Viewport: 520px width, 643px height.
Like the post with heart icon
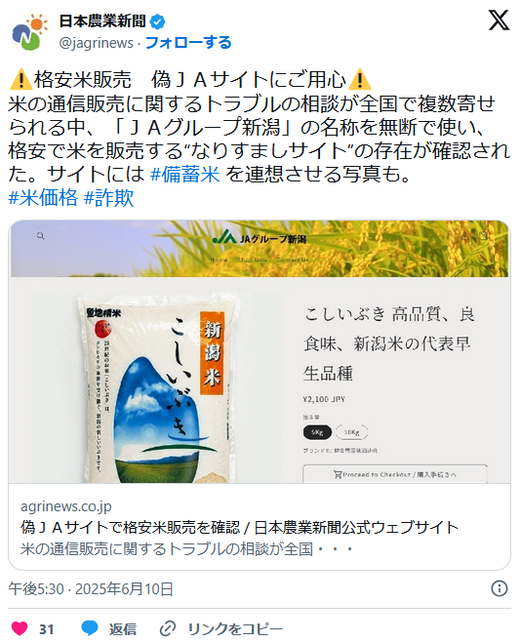point(19,628)
